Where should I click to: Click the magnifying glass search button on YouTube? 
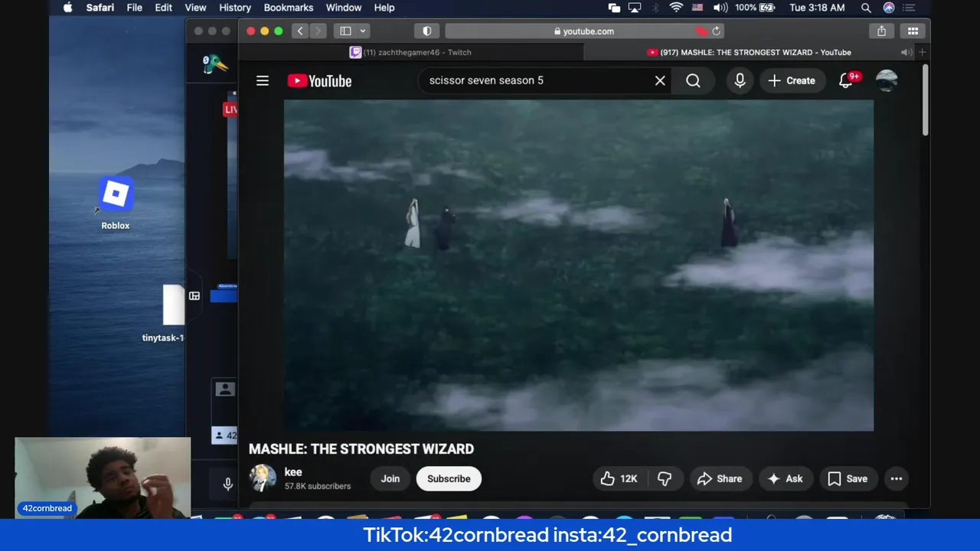(x=693, y=80)
